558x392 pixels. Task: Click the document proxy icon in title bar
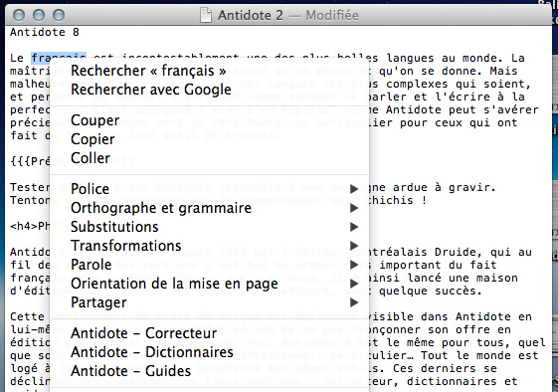(x=206, y=15)
